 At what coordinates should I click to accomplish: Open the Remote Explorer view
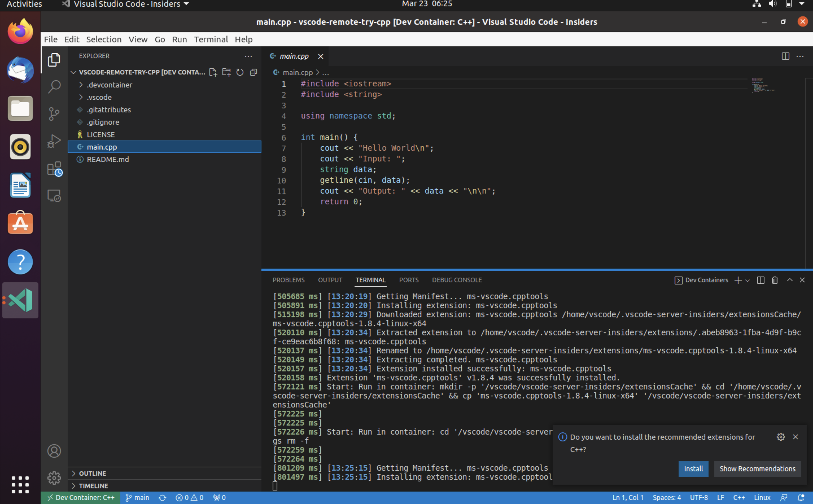[54, 196]
